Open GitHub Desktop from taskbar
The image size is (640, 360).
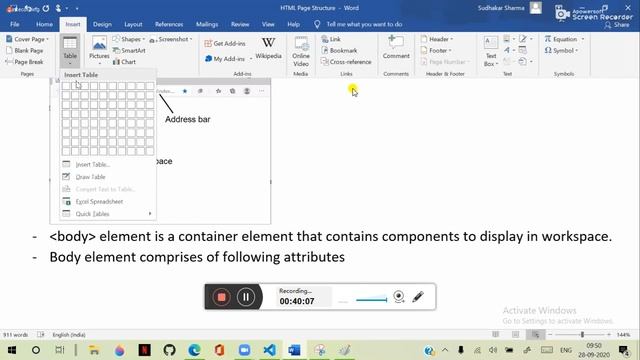pos(169,350)
